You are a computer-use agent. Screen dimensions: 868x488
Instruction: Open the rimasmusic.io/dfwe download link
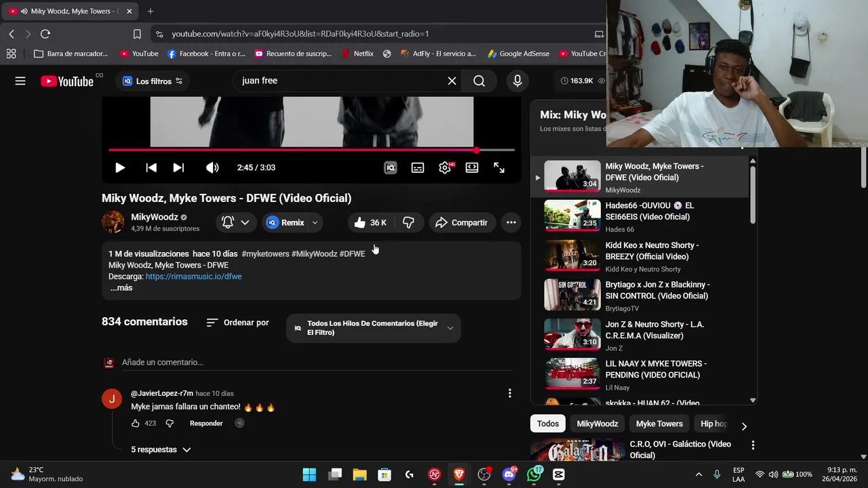[x=193, y=277]
